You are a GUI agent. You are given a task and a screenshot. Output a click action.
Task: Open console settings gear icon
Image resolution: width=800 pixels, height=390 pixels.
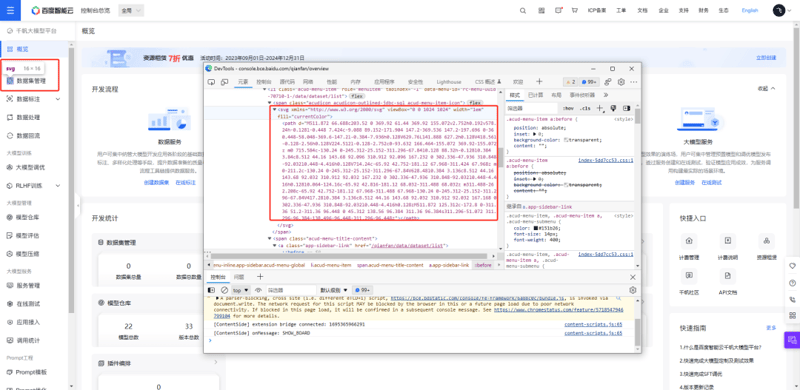pos(633,290)
